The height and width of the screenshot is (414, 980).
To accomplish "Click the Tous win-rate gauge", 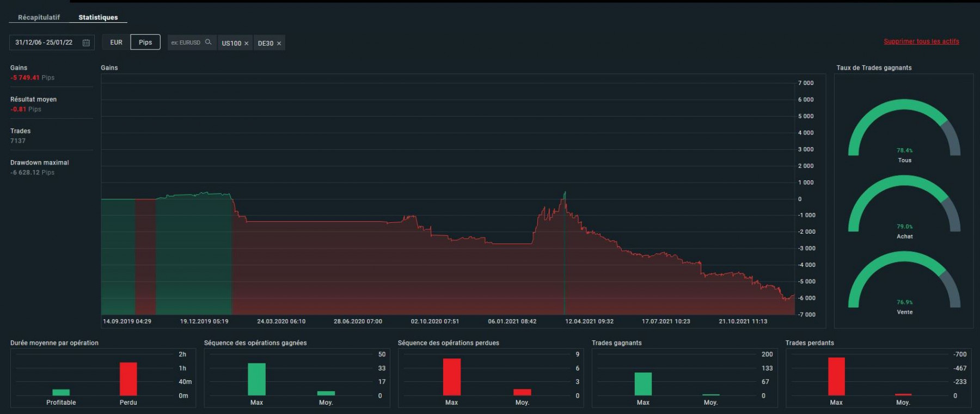I will (904, 127).
